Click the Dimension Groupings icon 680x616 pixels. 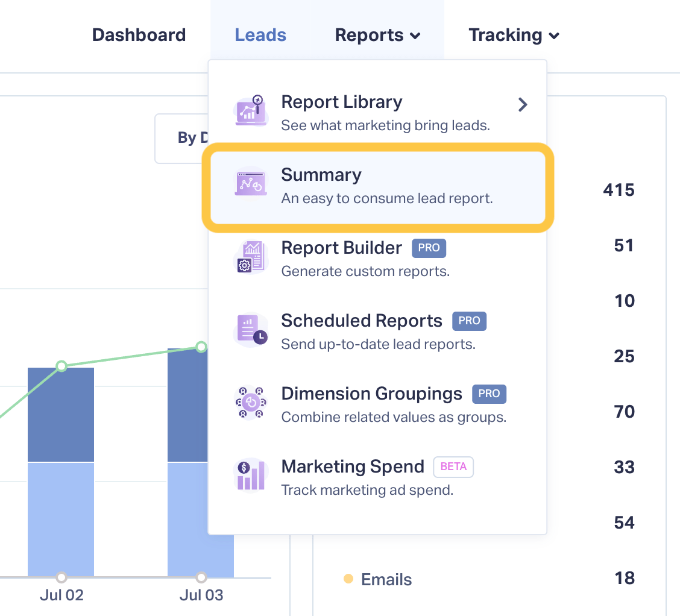click(251, 402)
